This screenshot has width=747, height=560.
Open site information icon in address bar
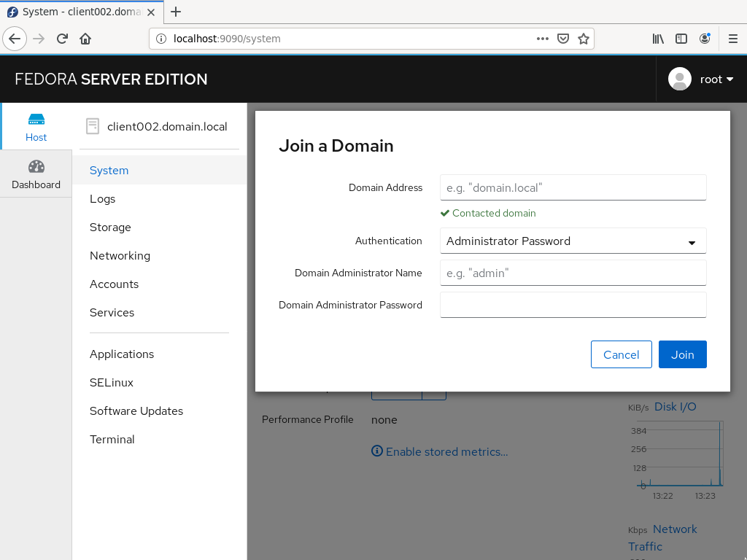161,39
